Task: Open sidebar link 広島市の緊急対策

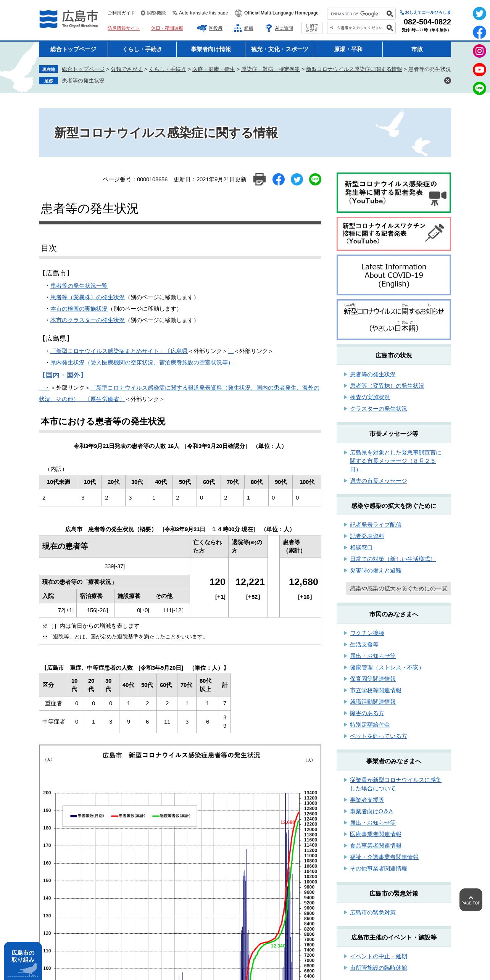Action: [x=372, y=912]
